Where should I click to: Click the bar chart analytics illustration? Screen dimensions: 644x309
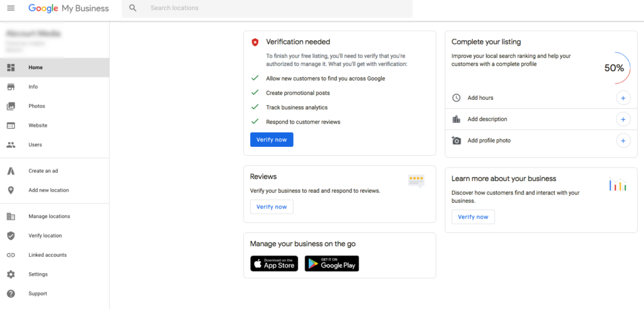pos(618,185)
